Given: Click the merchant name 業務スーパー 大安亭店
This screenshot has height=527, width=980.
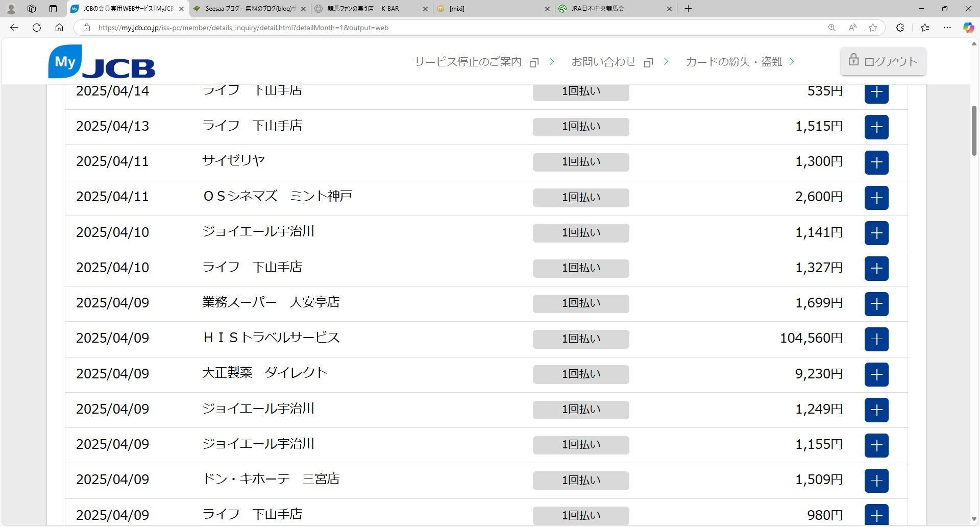Looking at the screenshot, I should pyautogui.click(x=271, y=302).
